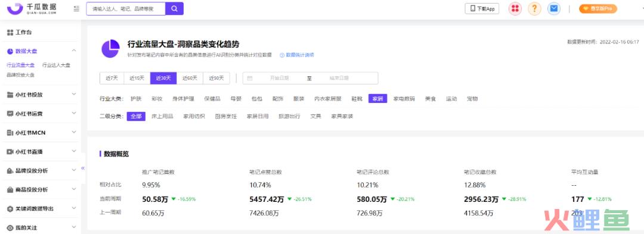The width and height of the screenshot is (644, 234).
Task: Select the 厨房烹饪 subcategory tab
Action: tap(226, 116)
